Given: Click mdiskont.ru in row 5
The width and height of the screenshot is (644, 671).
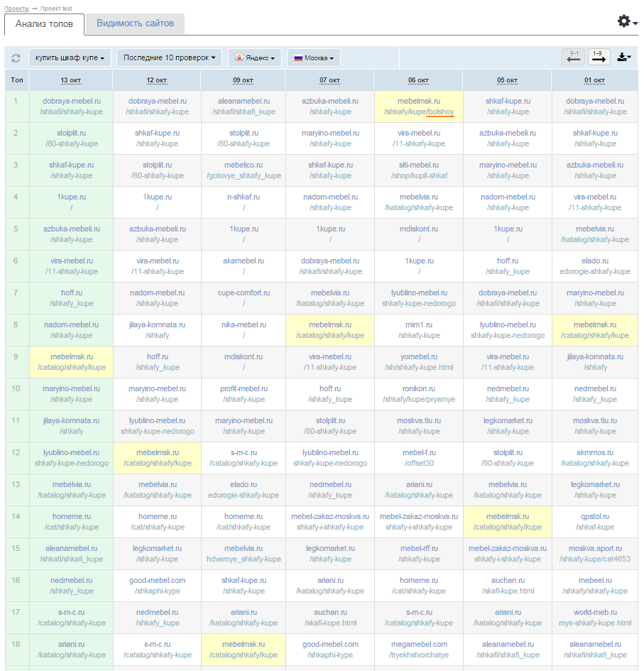Looking at the screenshot, I should (x=419, y=229).
